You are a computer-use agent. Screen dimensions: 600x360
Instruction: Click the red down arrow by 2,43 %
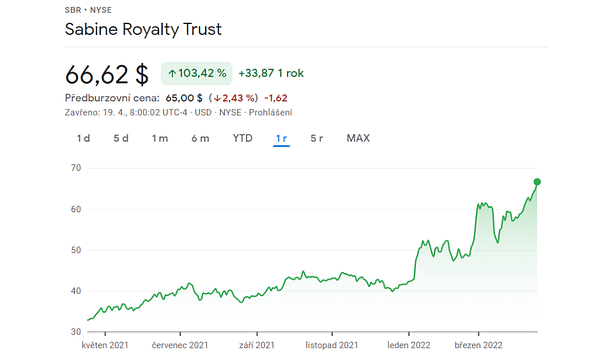[217, 98]
